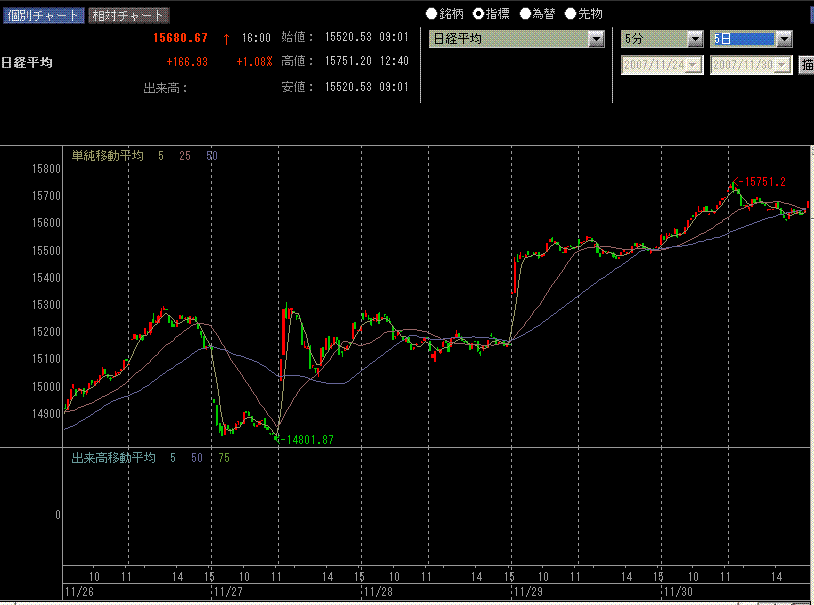Expand the 2007/11/24 start date picker
This screenshot has height=605, width=814.
point(695,65)
